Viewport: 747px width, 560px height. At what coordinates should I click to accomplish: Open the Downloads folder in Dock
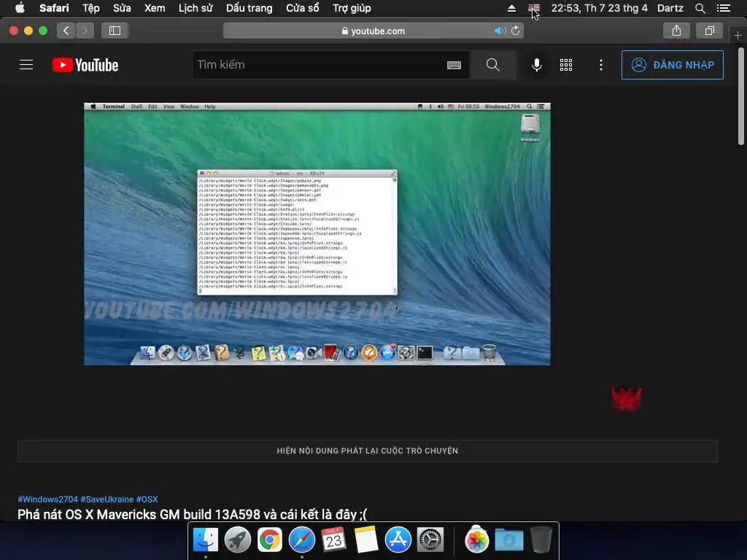508,540
